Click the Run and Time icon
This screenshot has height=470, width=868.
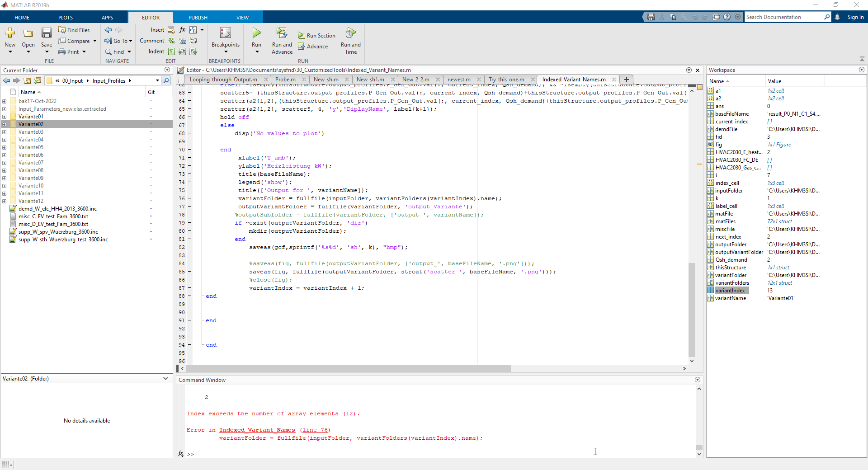350,33
